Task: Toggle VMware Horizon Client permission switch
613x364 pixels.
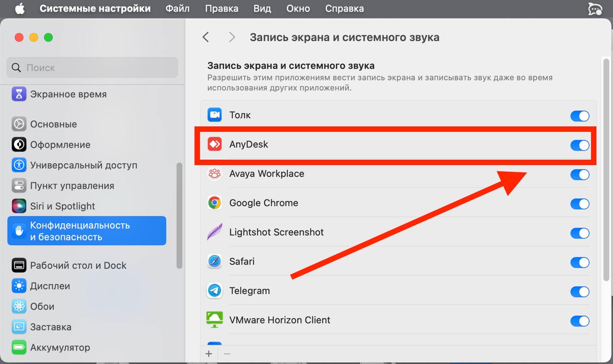Action: (579, 320)
